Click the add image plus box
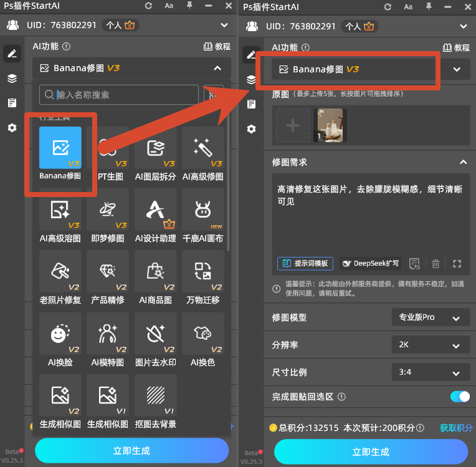 [x=293, y=125]
